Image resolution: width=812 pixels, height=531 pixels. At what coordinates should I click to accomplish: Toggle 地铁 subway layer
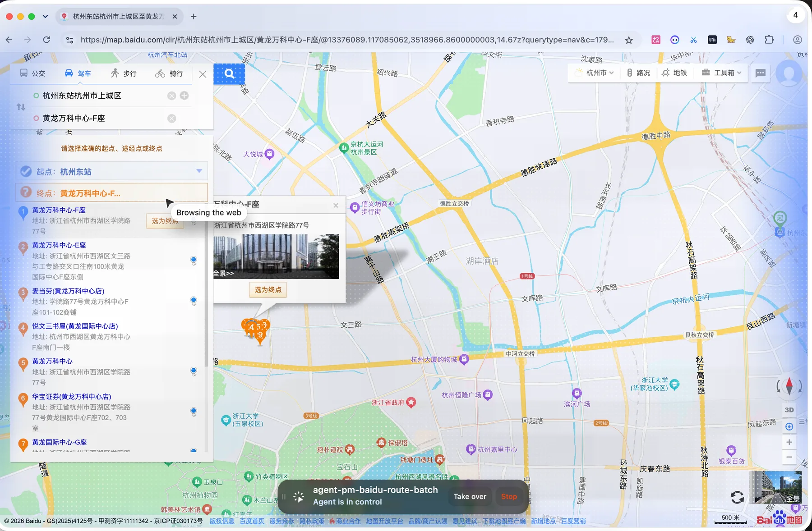pos(674,73)
